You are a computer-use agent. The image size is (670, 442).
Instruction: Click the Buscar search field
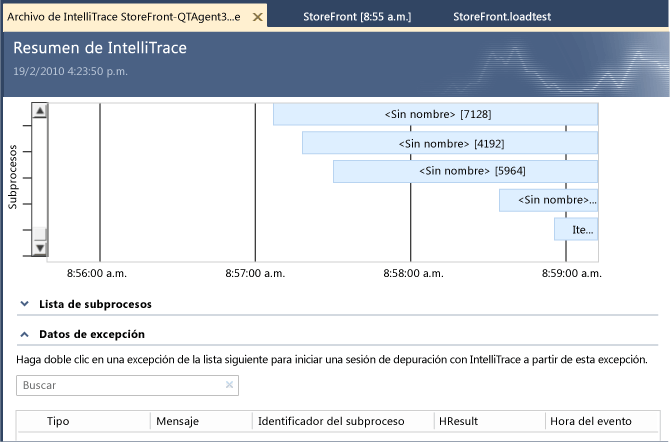click(x=127, y=385)
